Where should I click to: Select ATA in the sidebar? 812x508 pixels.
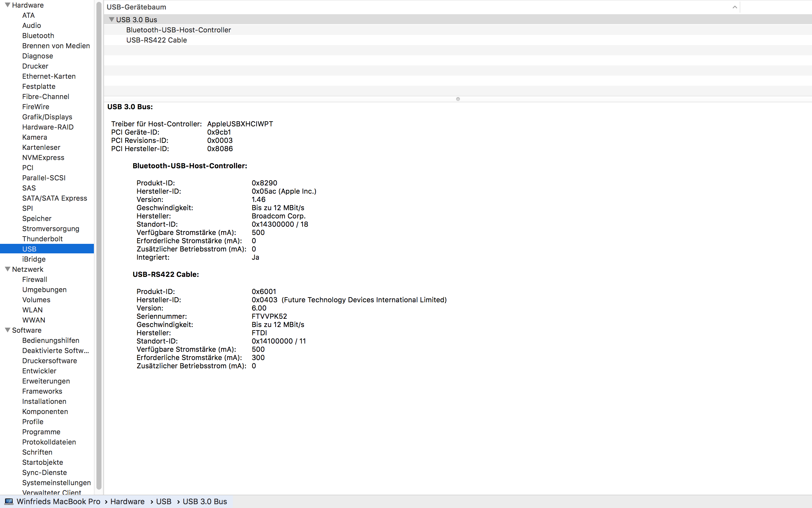pyautogui.click(x=29, y=15)
